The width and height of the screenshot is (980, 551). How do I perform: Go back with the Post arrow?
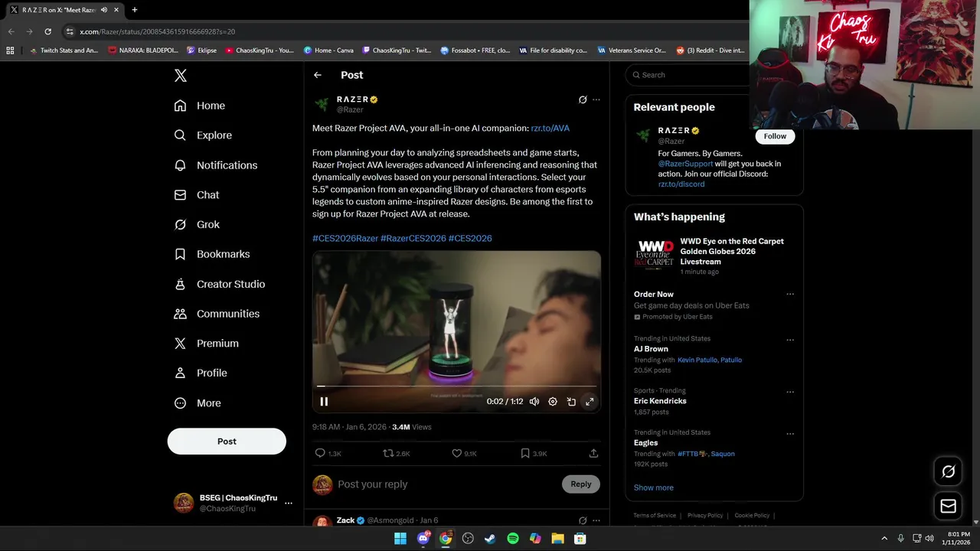[318, 75]
